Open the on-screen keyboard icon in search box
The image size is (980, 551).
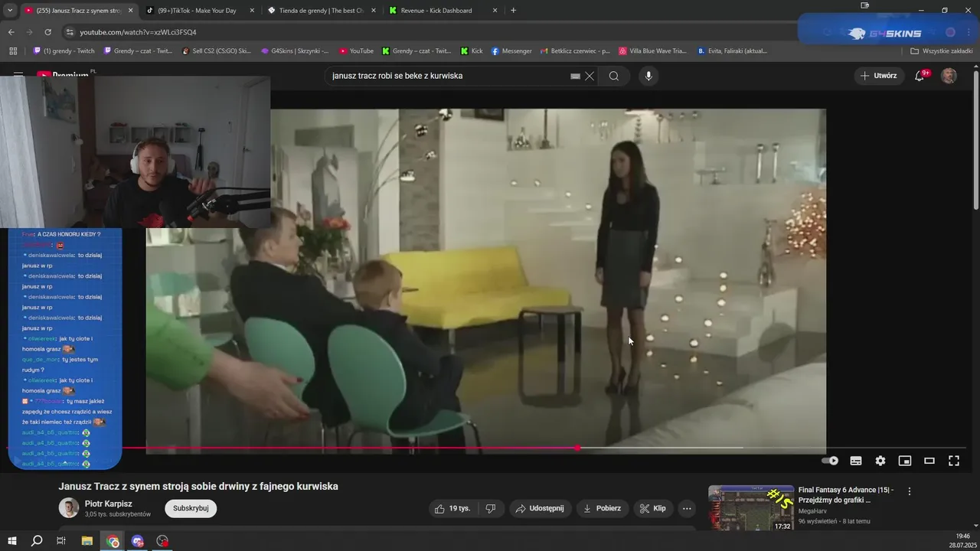point(575,76)
